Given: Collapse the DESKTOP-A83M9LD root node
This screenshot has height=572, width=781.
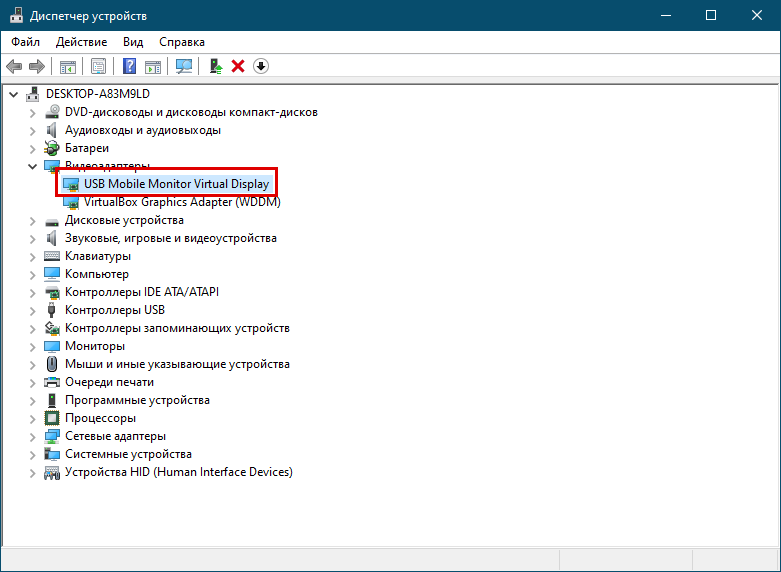Looking at the screenshot, I should coord(13,94).
